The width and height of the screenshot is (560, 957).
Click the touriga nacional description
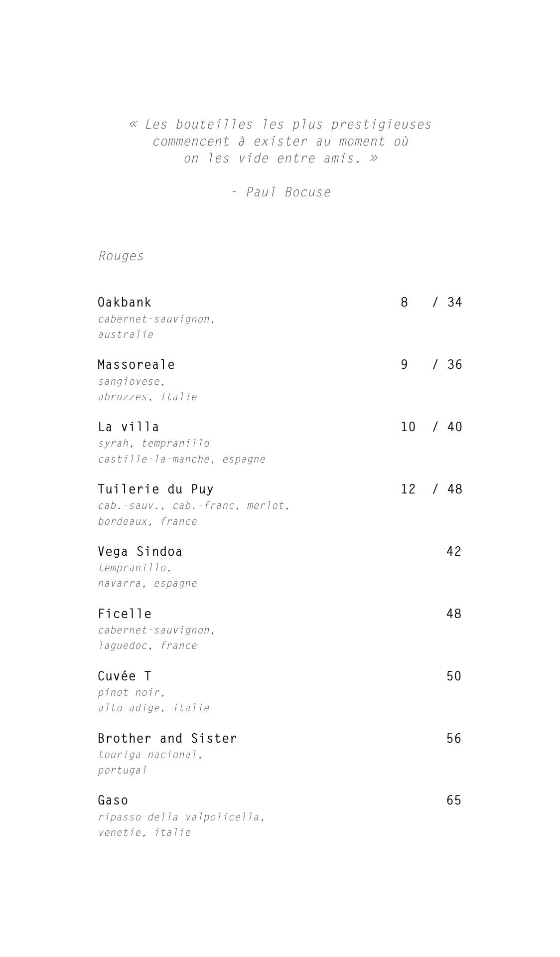click(150, 755)
